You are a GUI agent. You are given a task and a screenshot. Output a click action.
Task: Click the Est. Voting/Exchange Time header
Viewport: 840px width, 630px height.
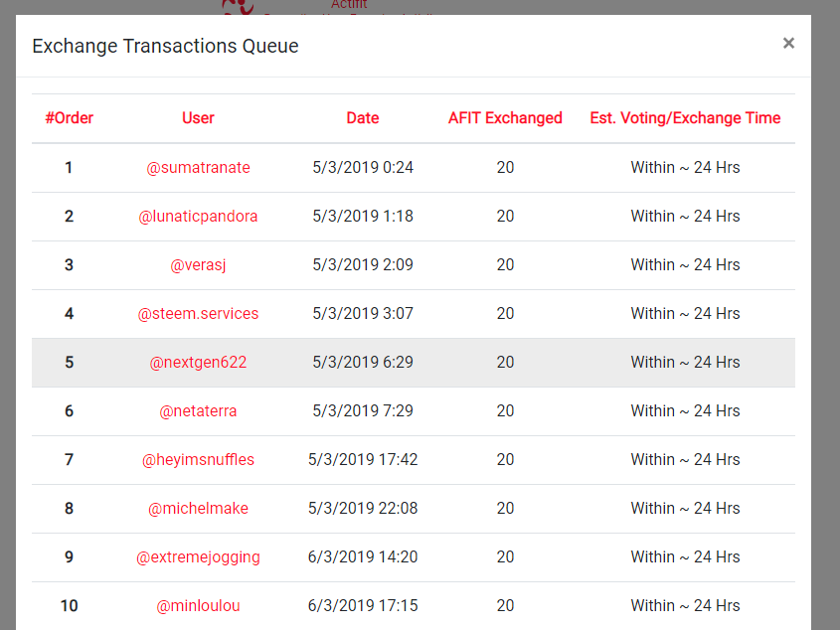click(685, 118)
